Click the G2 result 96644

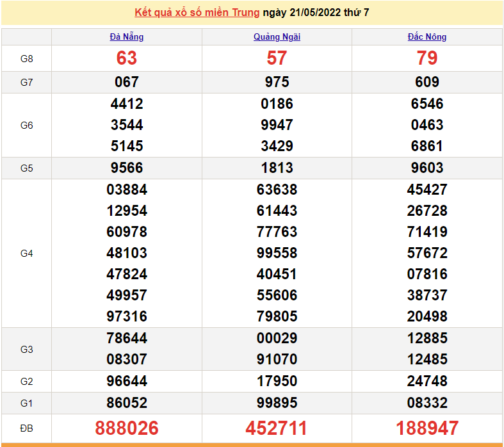[x=127, y=381]
